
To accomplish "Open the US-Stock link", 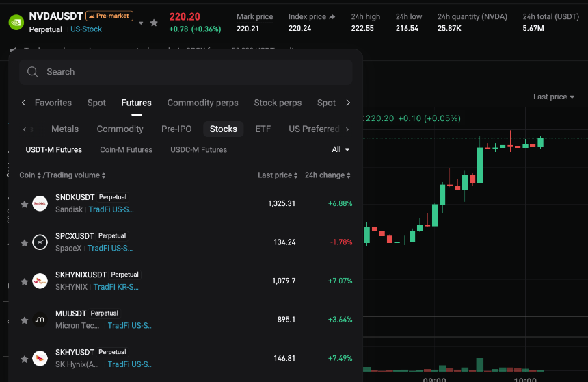I will pos(86,29).
